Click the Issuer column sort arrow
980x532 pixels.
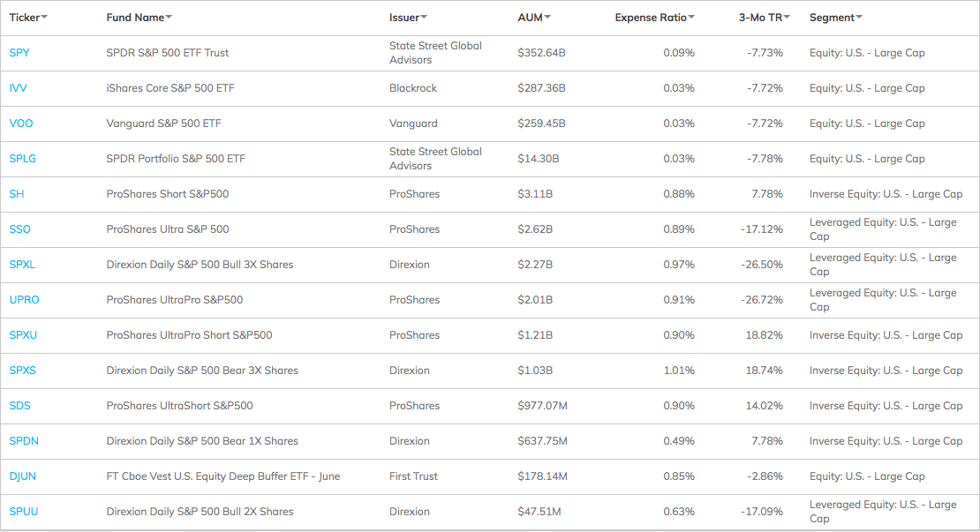point(424,19)
